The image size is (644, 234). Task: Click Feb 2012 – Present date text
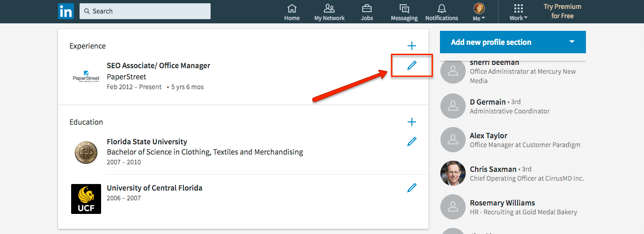tap(134, 87)
